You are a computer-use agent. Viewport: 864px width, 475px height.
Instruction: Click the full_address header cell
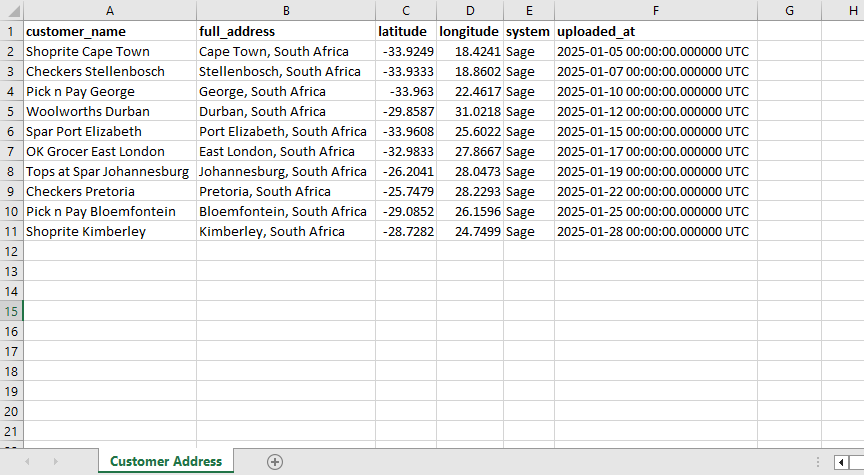point(286,31)
